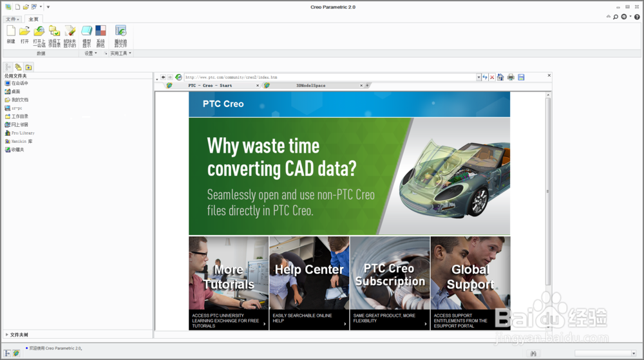This screenshot has width=644, height=360.
Task: Open 模型显示 model display settings
Action: (x=87, y=37)
